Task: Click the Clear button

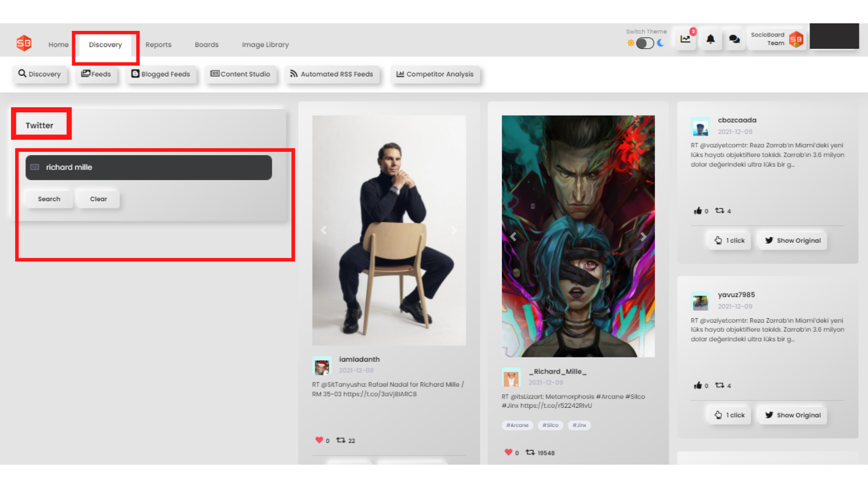Action: [98, 199]
